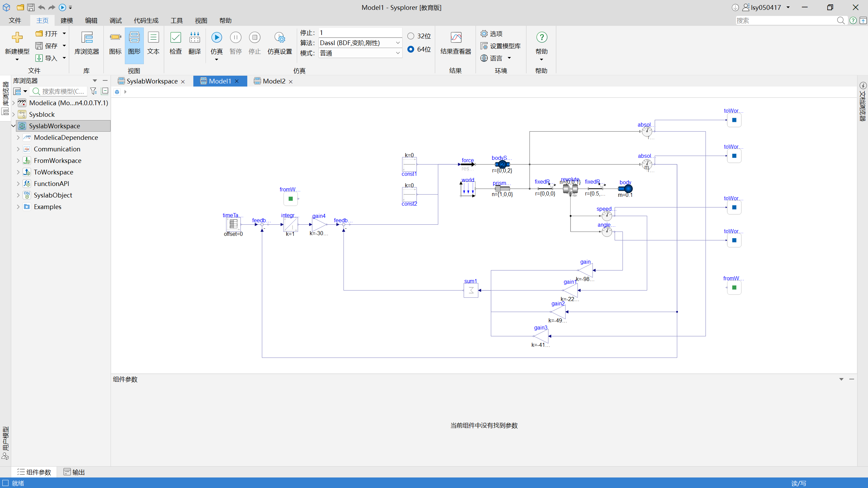
Task: Open the Result Viewer (结果查看器)
Action: click(456, 37)
